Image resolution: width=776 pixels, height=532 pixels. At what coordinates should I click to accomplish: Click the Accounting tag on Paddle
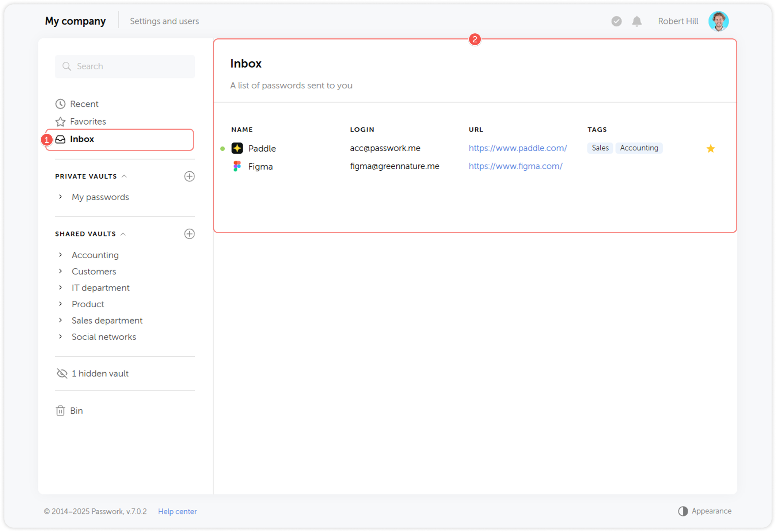[x=639, y=148]
